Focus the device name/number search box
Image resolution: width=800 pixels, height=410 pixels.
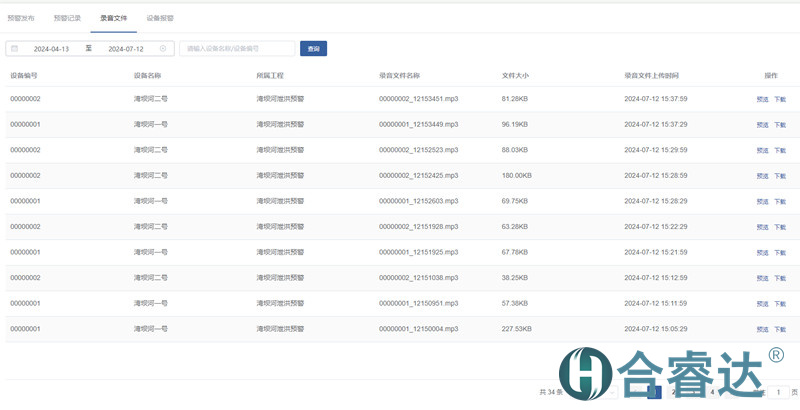[x=238, y=48]
